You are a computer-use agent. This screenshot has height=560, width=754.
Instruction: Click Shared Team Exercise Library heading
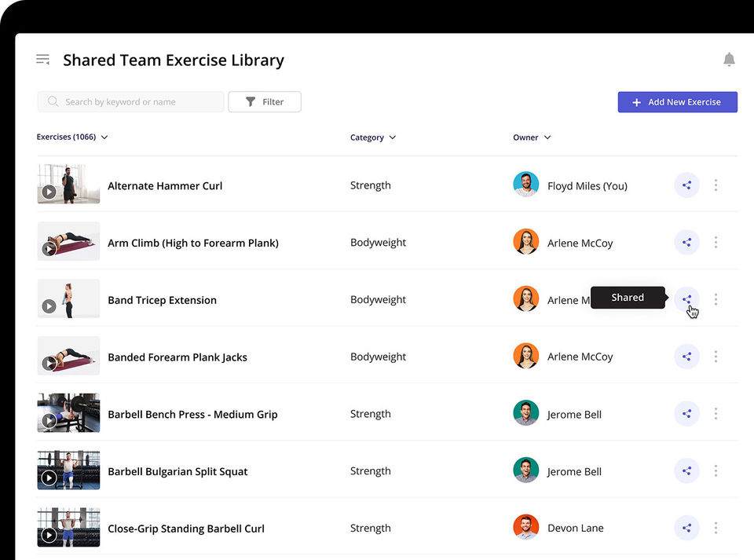tap(174, 60)
